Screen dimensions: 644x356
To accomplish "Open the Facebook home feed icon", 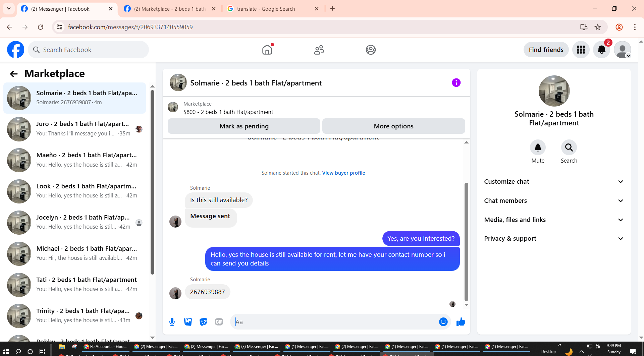I will point(267,50).
